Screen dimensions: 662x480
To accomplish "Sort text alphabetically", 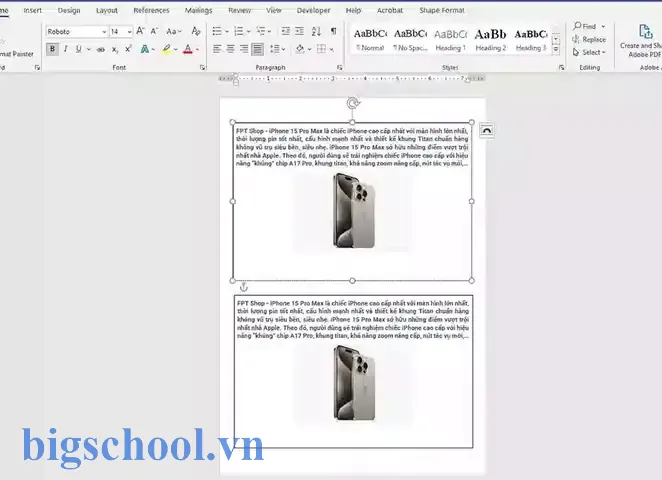I will (316, 31).
